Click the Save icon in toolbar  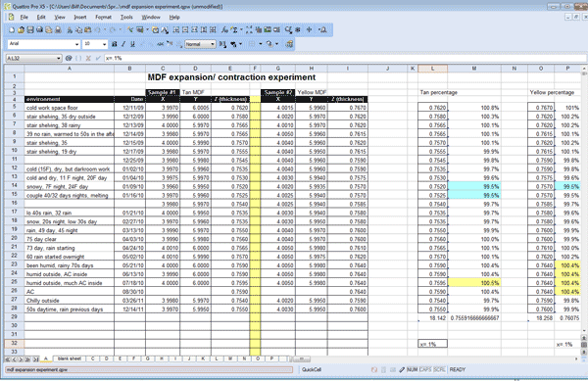point(30,30)
